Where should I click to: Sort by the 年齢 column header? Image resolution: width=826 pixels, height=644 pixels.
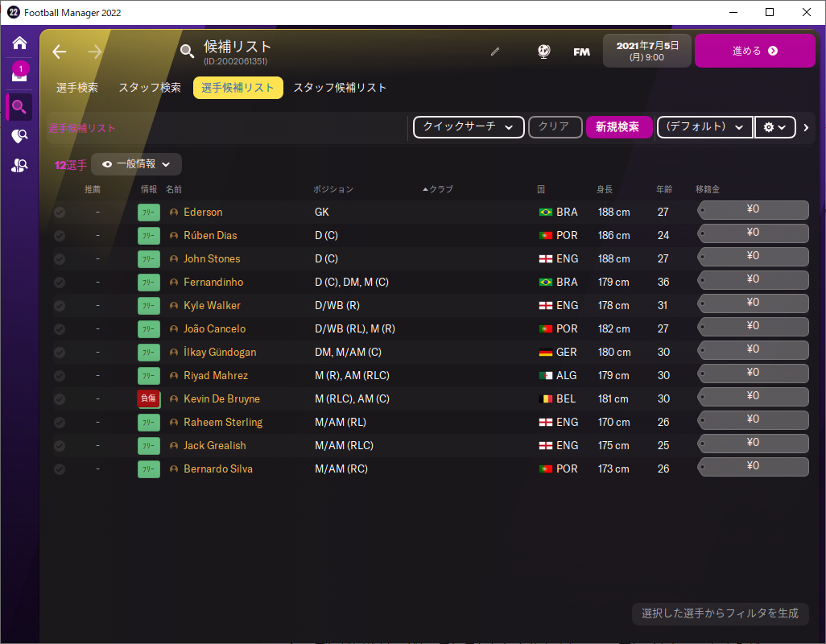(663, 189)
